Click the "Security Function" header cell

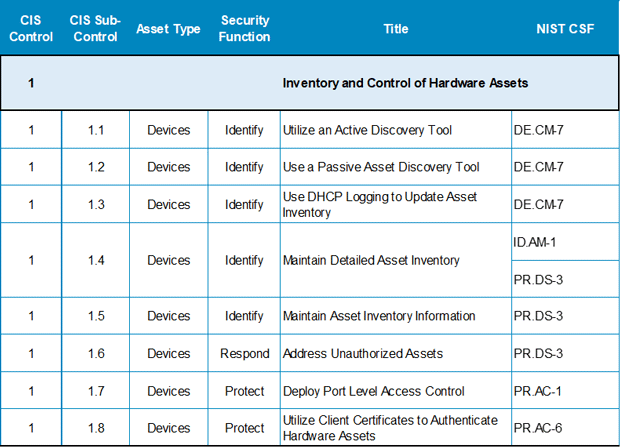pyautogui.click(x=245, y=29)
